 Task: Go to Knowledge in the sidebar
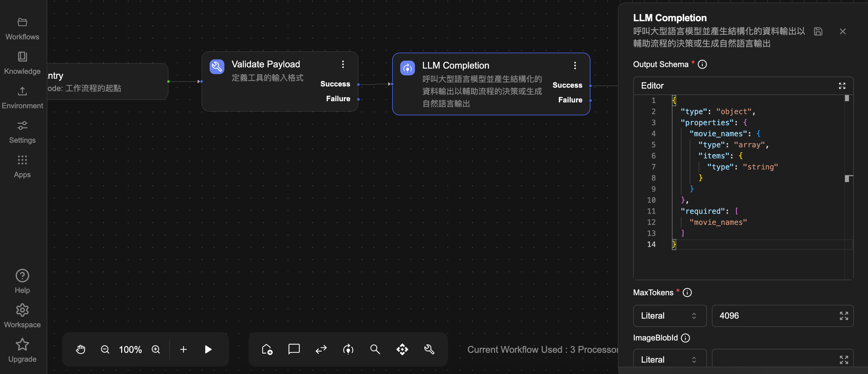pos(22,63)
